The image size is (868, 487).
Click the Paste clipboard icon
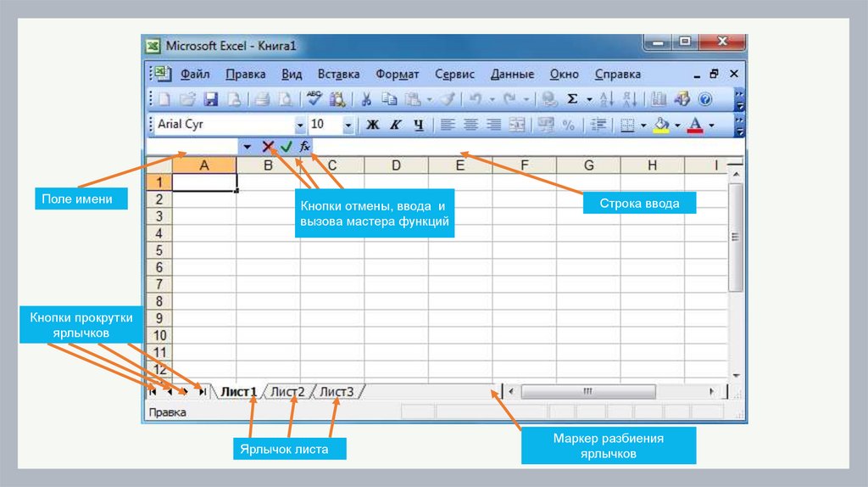tap(413, 99)
